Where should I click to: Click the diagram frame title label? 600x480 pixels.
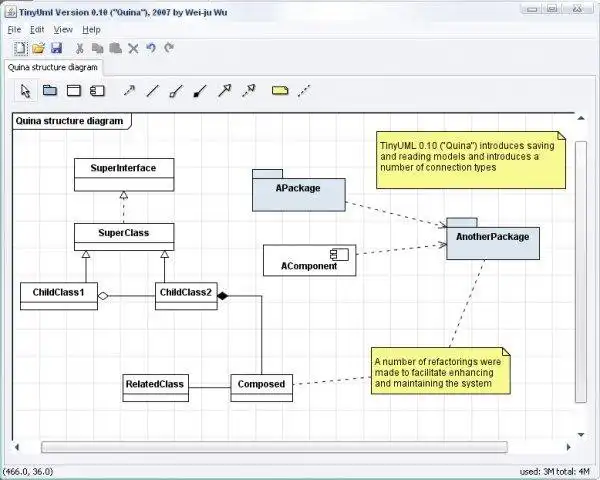pos(72,121)
